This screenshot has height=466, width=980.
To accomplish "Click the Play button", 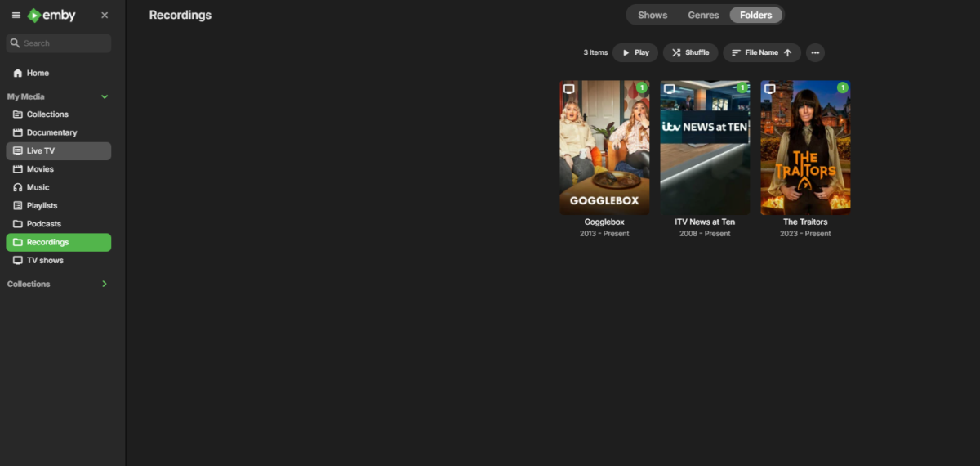I will point(635,52).
